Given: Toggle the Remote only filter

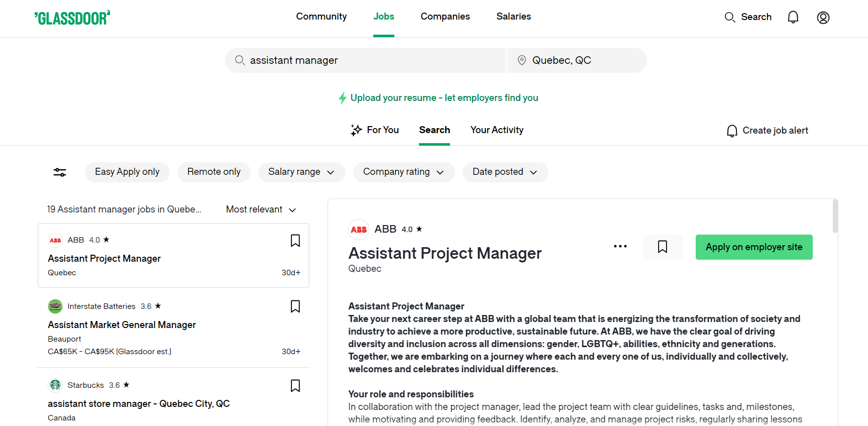Looking at the screenshot, I should tap(214, 172).
